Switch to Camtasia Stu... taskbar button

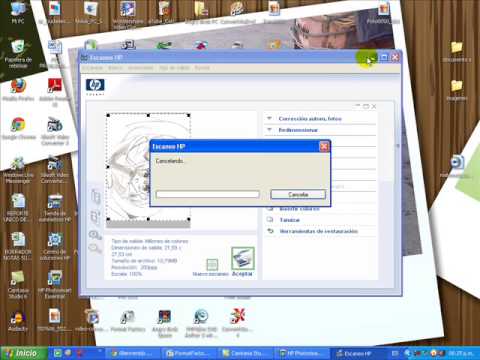[x=246, y=353]
